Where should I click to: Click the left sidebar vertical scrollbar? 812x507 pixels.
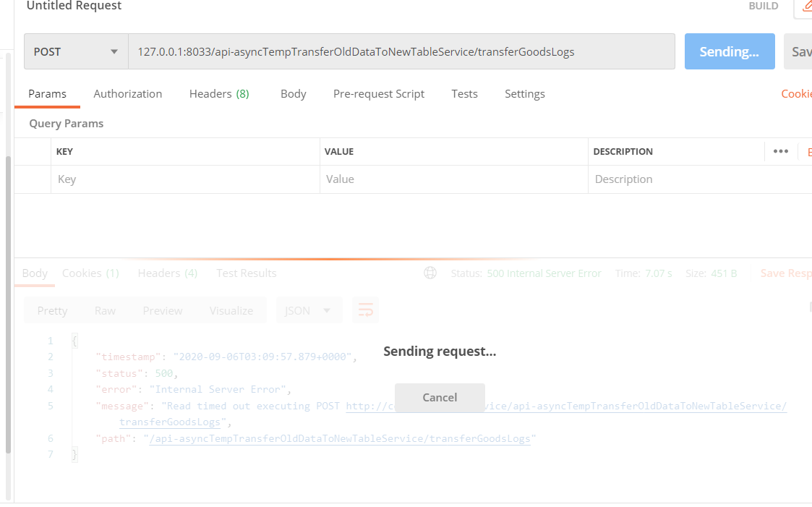(x=8, y=304)
